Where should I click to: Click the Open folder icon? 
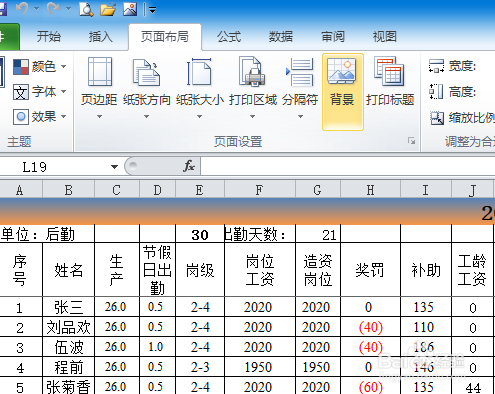pos(108,9)
